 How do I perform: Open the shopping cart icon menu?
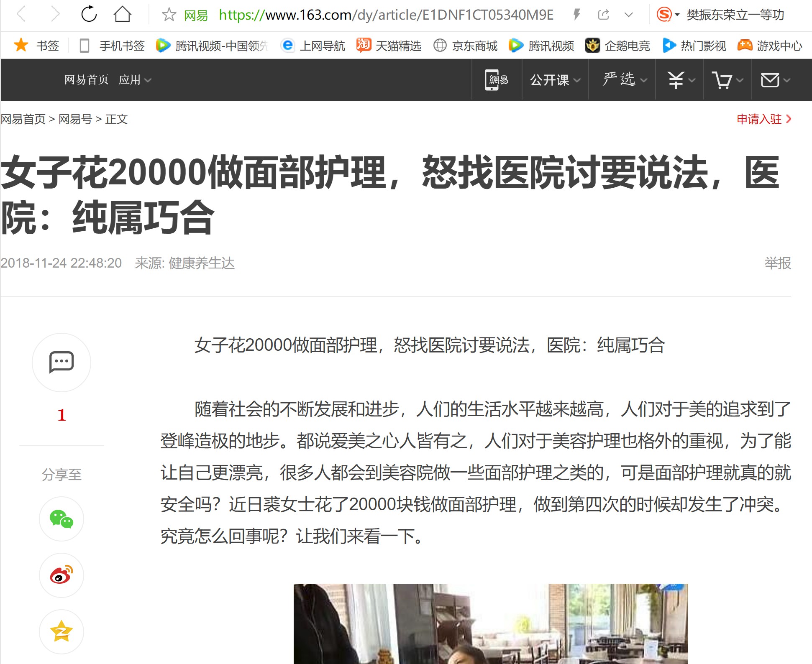pyautogui.click(x=727, y=80)
